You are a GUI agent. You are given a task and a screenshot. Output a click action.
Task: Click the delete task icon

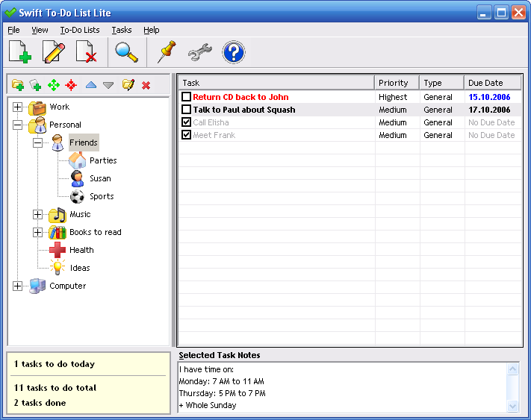[x=87, y=53]
